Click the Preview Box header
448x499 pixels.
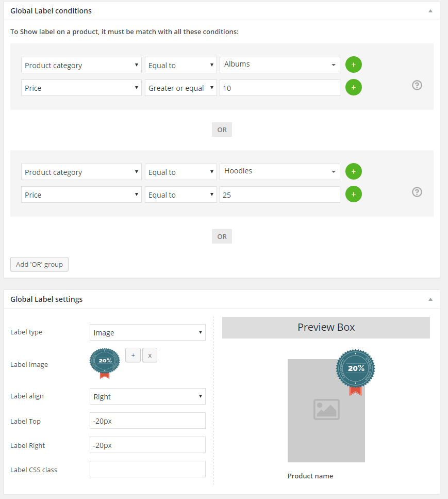tap(326, 328)
